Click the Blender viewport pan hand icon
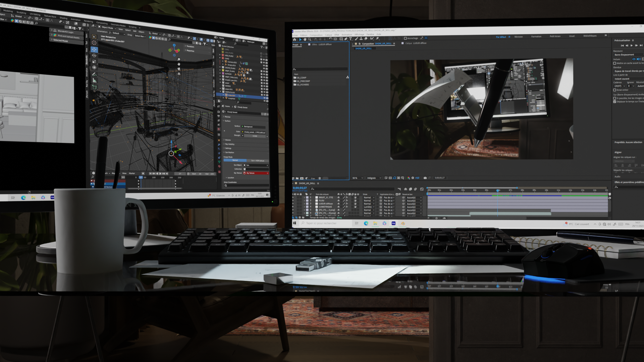This screenshot has width=644, height=362. (179, 64)
